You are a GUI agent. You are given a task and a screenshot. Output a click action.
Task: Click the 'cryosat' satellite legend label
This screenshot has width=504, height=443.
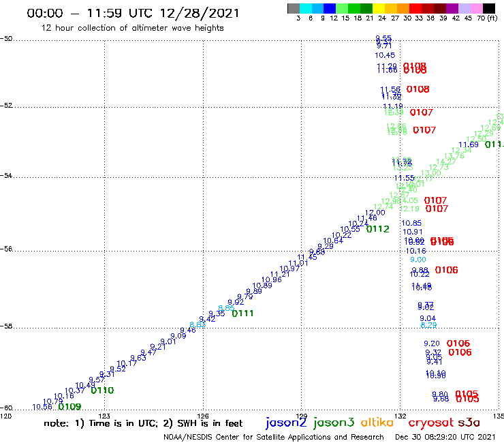coord(430,423)
